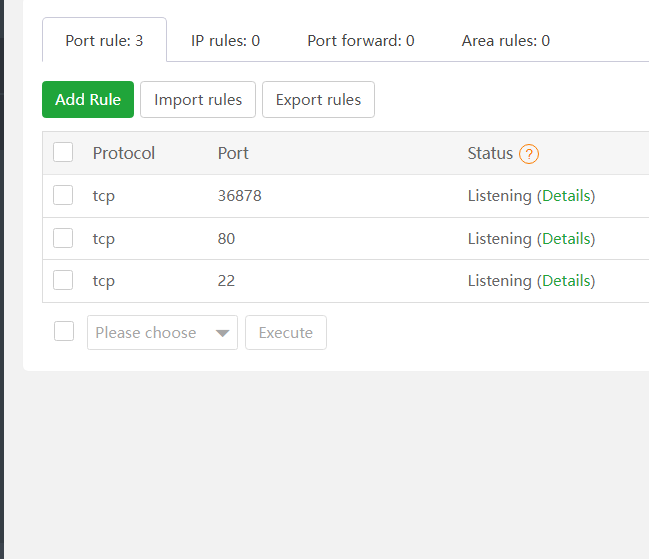The image size is (649, 559).
Task: Open the IP rules tab
Action: 225,41
